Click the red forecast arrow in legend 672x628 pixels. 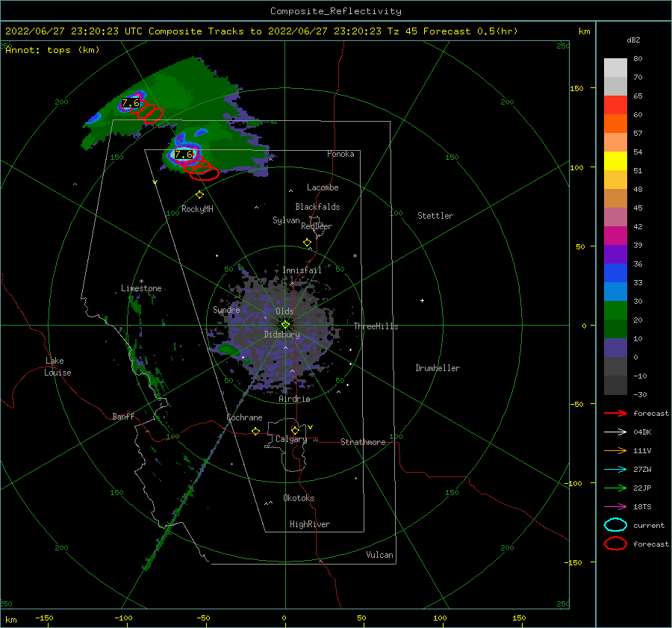(615, 413)
